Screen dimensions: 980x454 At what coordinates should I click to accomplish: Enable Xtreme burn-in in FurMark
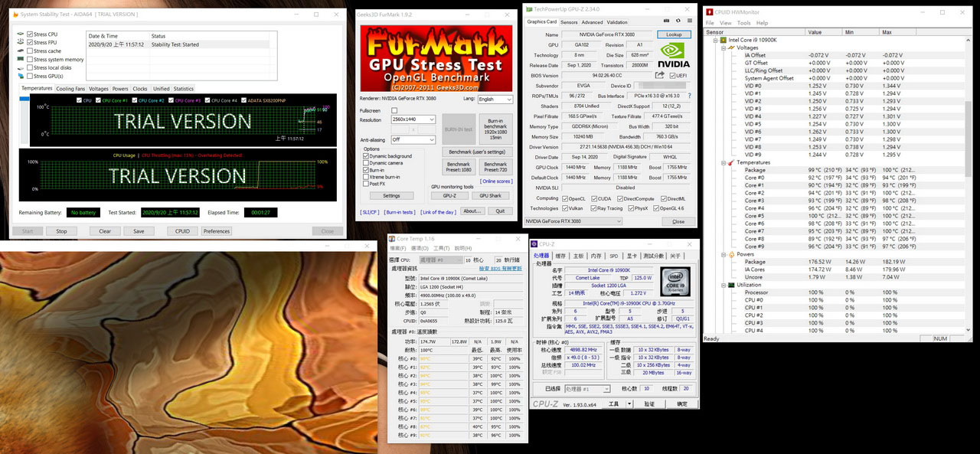(x=366, y=177)
